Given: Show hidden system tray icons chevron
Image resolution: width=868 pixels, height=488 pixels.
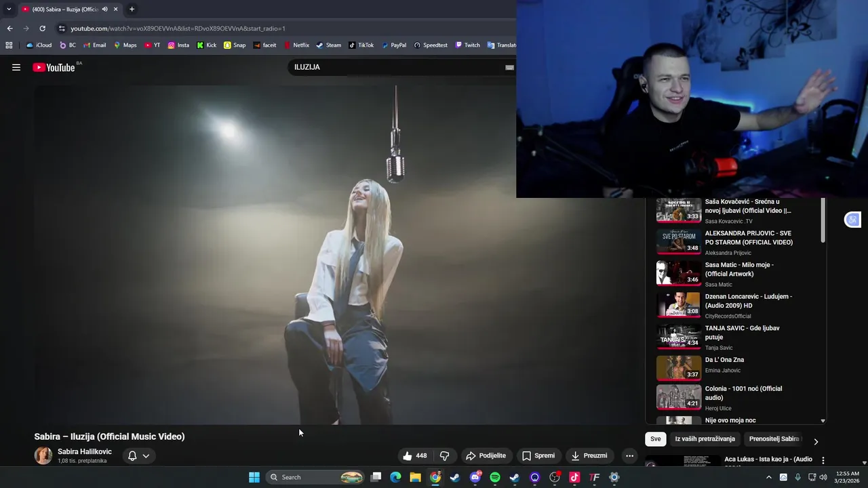Looking at the screenshot, I should 768,477.
